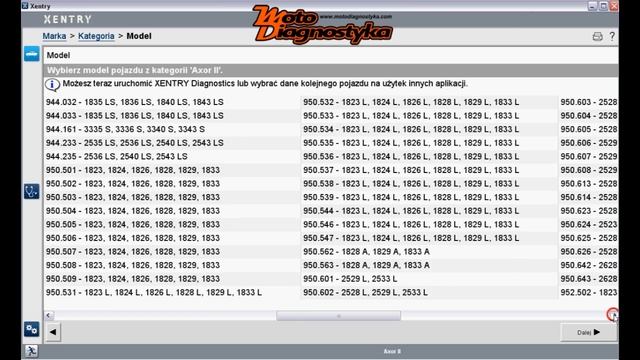Open the Marka breadcrumb link
This screenshot has width=640, height=360.
[54, 36]
